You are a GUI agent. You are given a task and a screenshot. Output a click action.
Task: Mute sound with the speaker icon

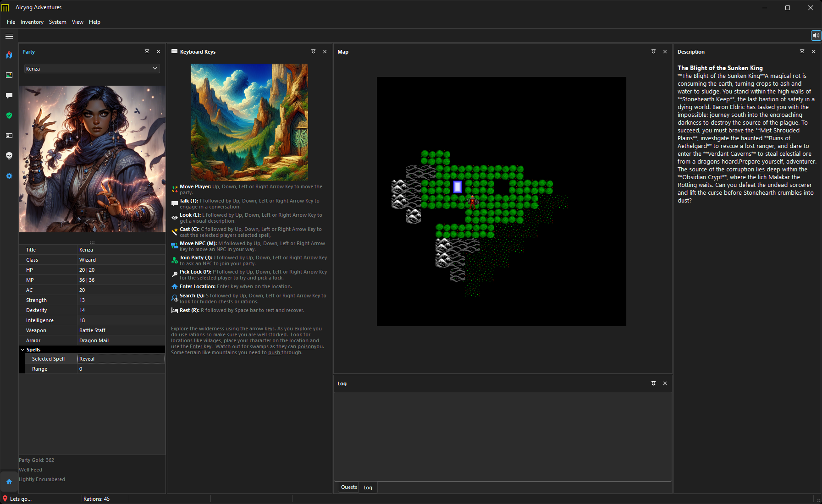[x=816, y=35]
